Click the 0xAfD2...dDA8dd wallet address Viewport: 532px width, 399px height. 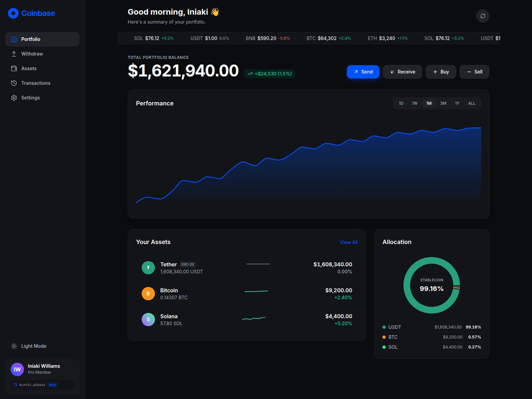[32, 385]
